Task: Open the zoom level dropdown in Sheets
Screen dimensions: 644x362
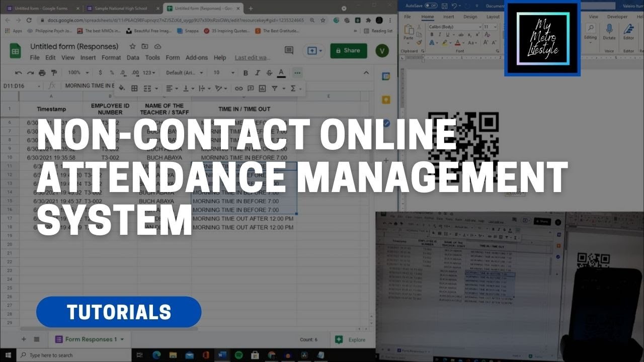Action: (x=77, y=73)
